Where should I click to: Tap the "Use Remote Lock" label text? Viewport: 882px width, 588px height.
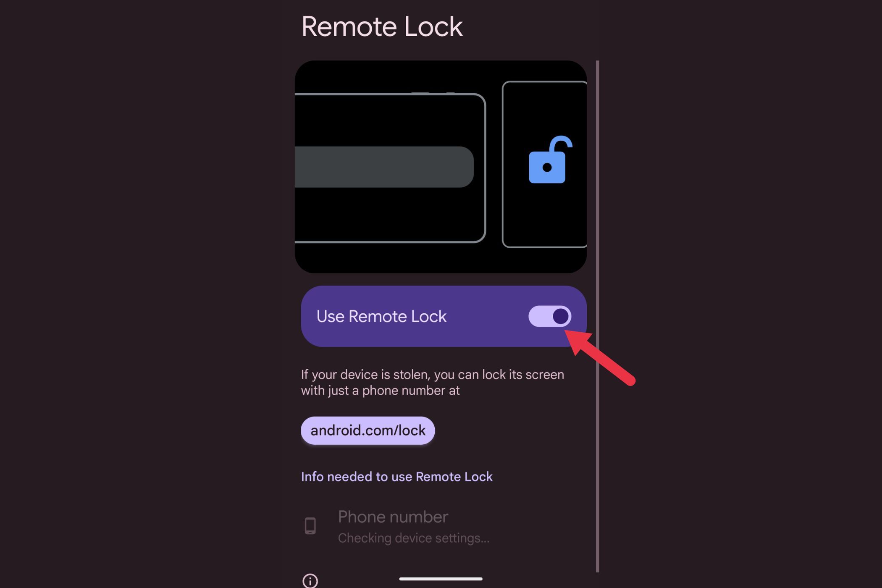(381, 316)
